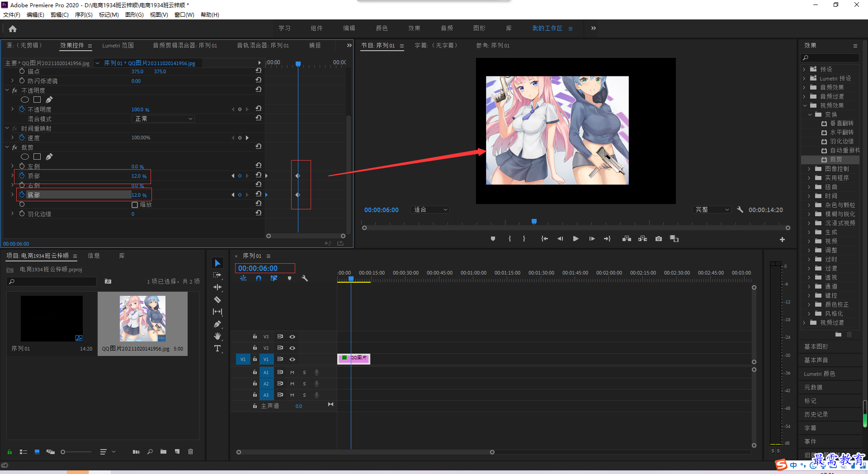Toggle V2 track output eye

292,348
